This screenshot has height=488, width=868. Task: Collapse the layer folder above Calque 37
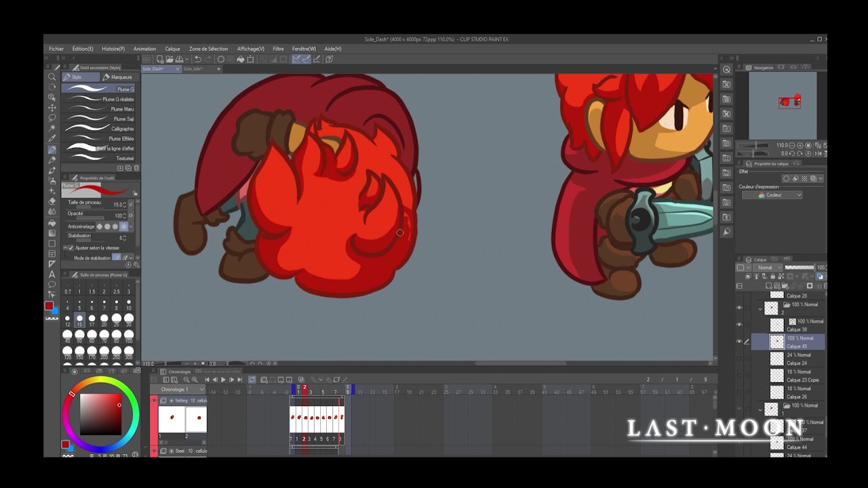760,409
